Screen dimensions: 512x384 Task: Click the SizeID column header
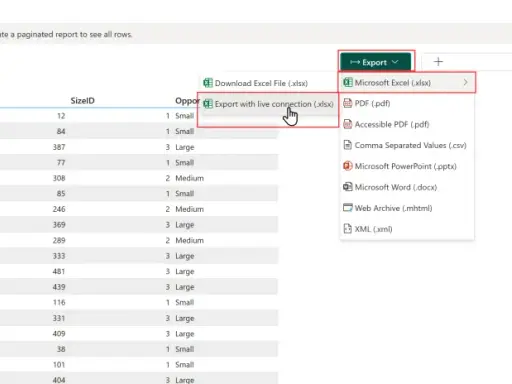pos(82,101)
